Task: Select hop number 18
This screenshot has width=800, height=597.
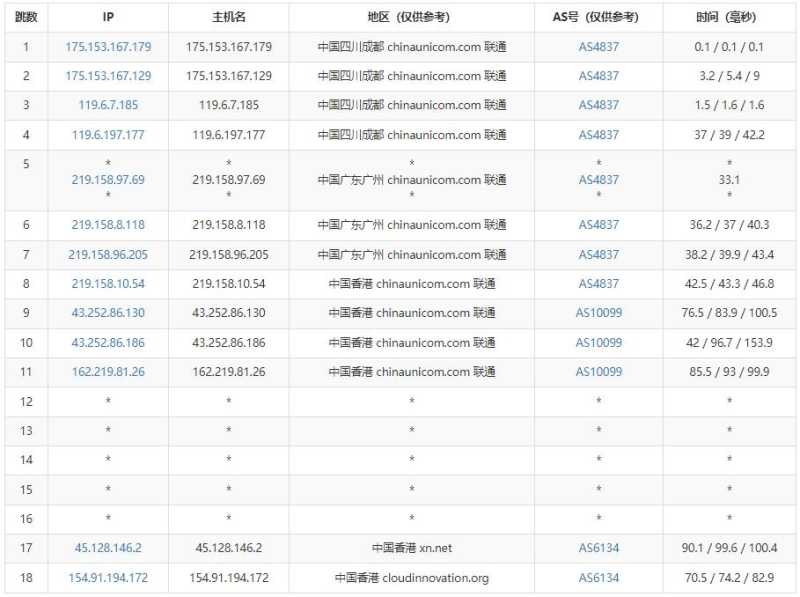Action: [26, 578]
